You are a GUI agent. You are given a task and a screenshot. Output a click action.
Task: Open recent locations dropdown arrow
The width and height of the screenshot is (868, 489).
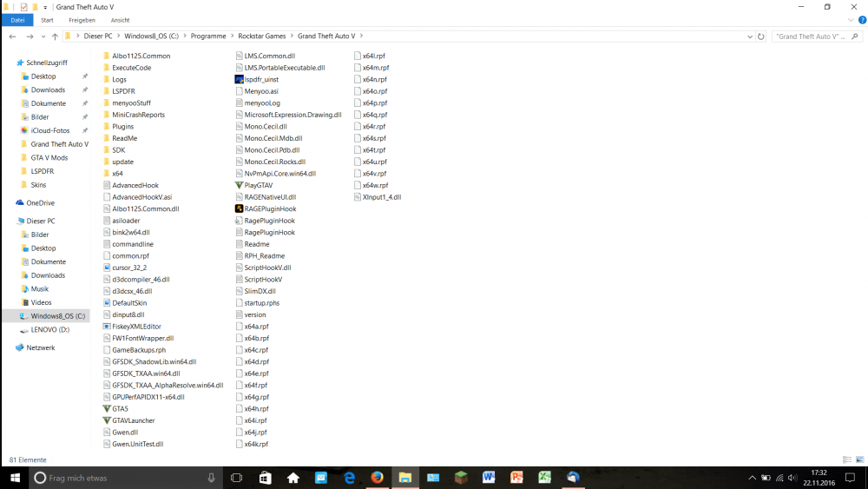(43, 36)
